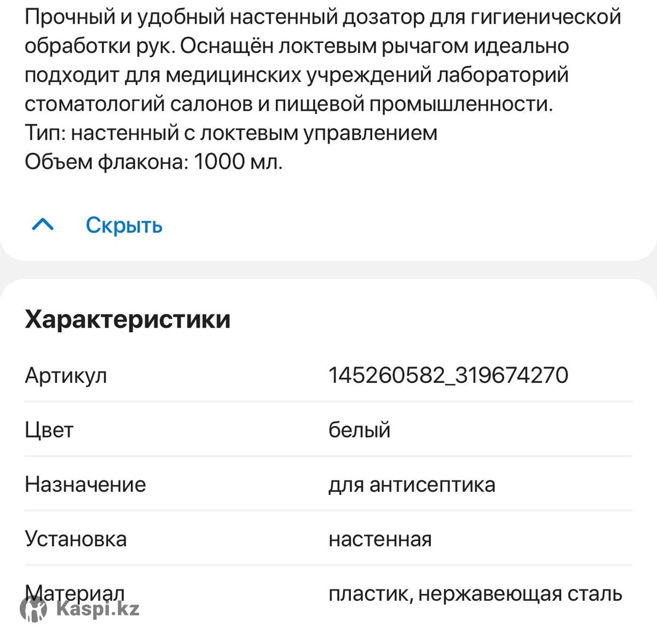
Task: Select material value пластик, нержавеющая сталь
Action: pos(475,594)
